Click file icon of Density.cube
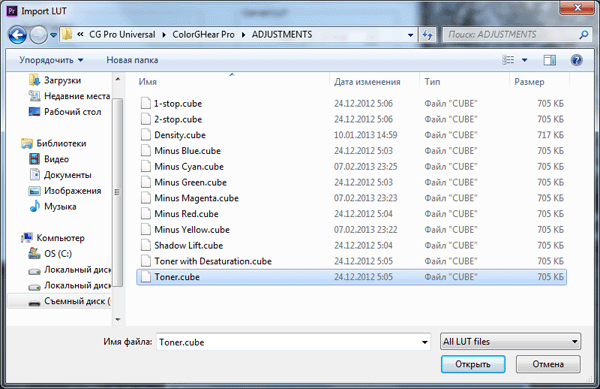 tap(145, 135)
